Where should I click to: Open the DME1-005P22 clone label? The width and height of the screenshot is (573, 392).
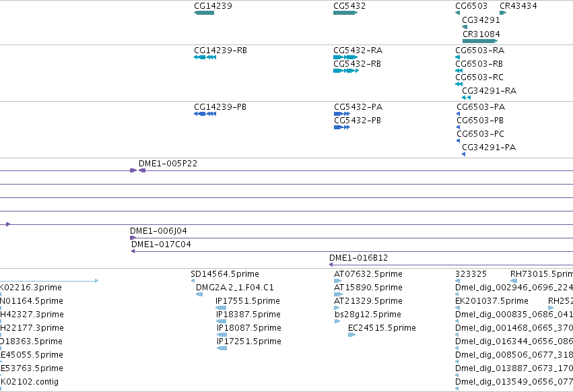(168, 164)
